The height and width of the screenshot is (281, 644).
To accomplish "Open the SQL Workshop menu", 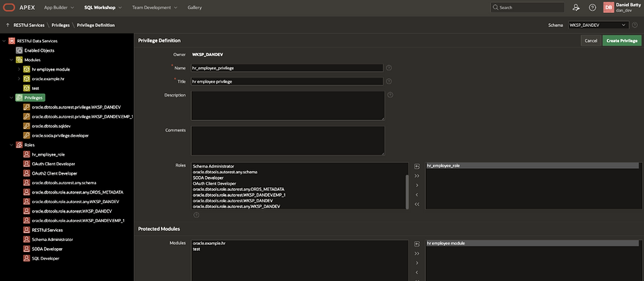I will point(103,7).
